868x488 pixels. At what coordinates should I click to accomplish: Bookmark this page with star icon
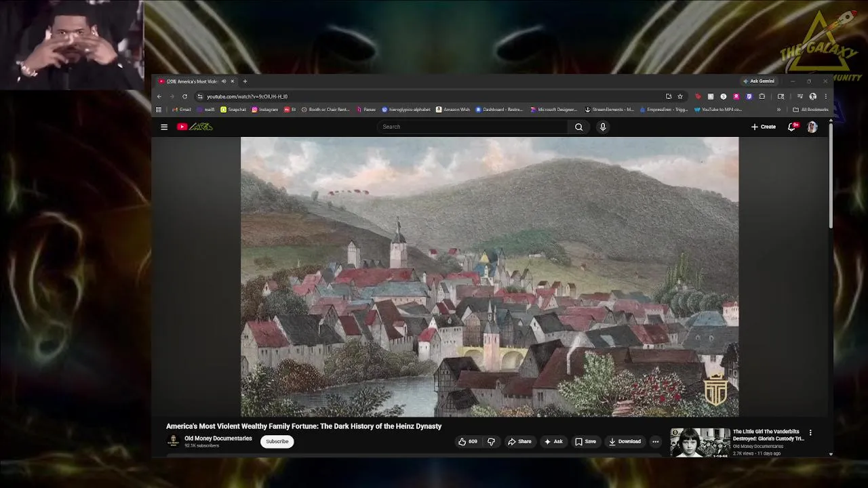click(680, 96)
